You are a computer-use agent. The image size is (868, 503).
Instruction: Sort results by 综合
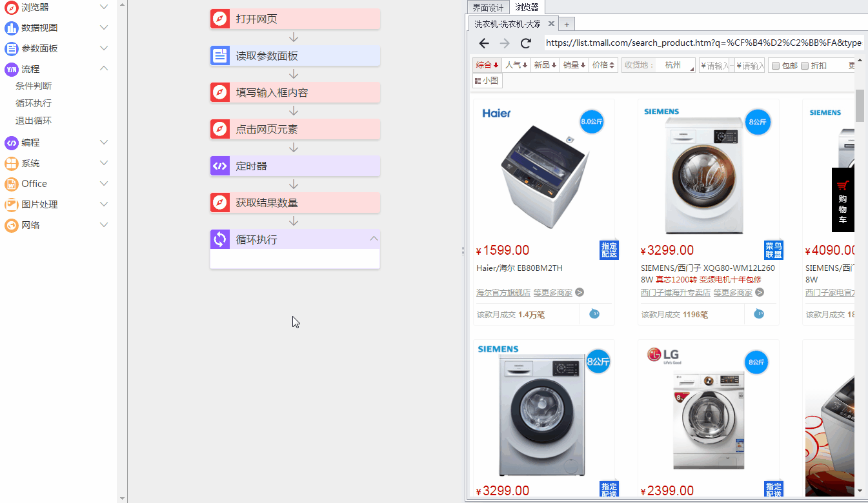point(487,65)
